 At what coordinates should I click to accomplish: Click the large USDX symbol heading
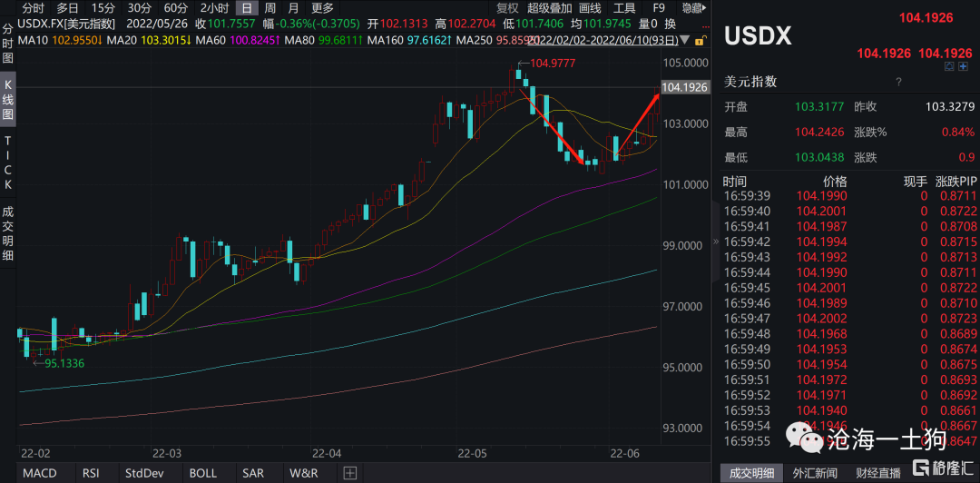coord(758,36)
